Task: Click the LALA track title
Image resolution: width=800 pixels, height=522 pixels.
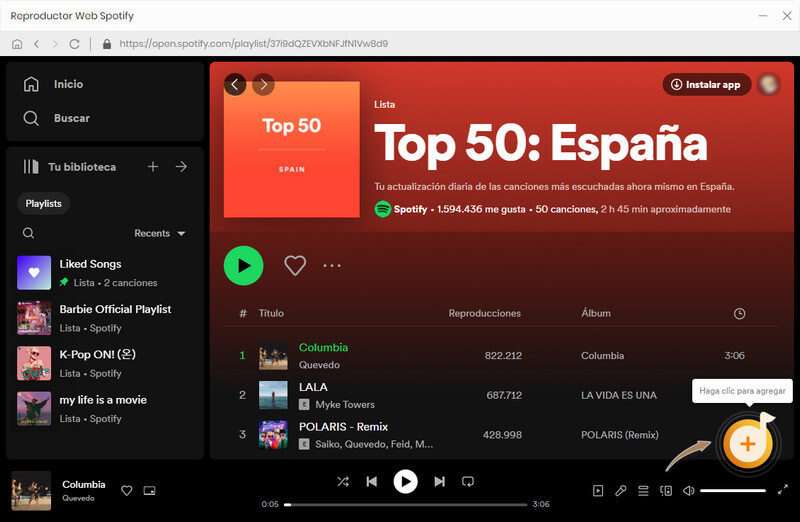Action: [313, 387]
